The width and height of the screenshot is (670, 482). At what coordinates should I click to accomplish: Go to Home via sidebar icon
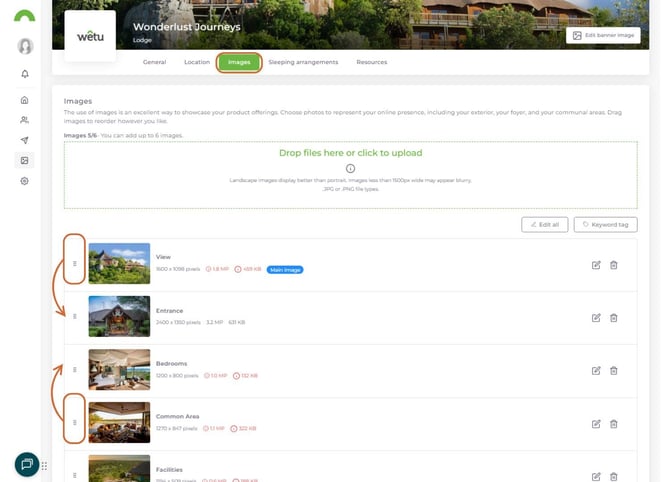click(x=25, y=100)
